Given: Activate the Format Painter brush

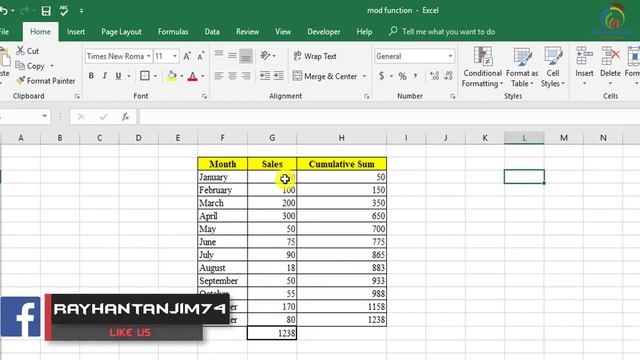Looking at the screenshot, I should pos(21,80).
